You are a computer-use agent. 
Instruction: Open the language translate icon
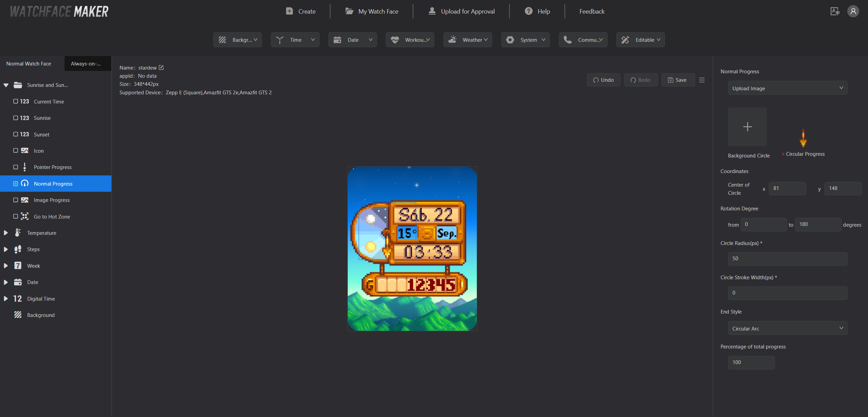835,11
